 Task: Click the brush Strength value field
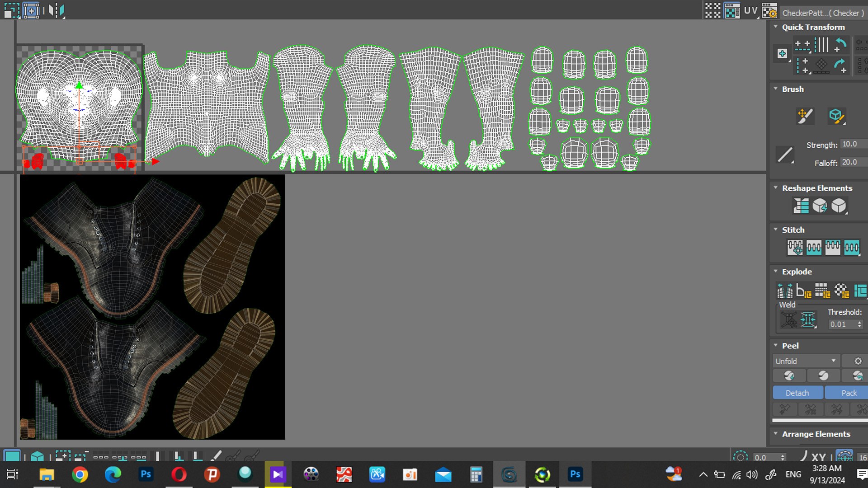[854, 144]
